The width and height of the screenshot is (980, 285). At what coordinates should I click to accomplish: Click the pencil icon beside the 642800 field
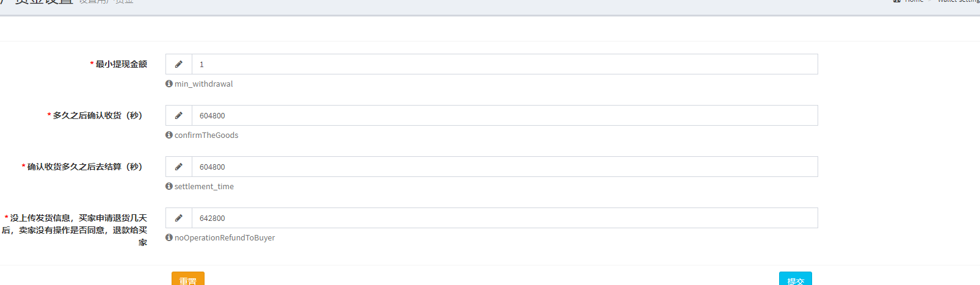(x=179, y=218)
